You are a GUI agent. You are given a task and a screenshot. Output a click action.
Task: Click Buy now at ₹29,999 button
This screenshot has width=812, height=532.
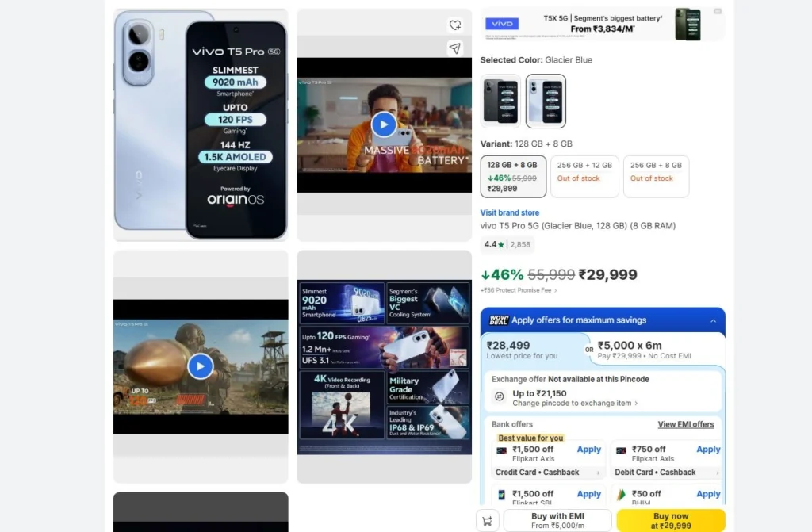point(671,521)
